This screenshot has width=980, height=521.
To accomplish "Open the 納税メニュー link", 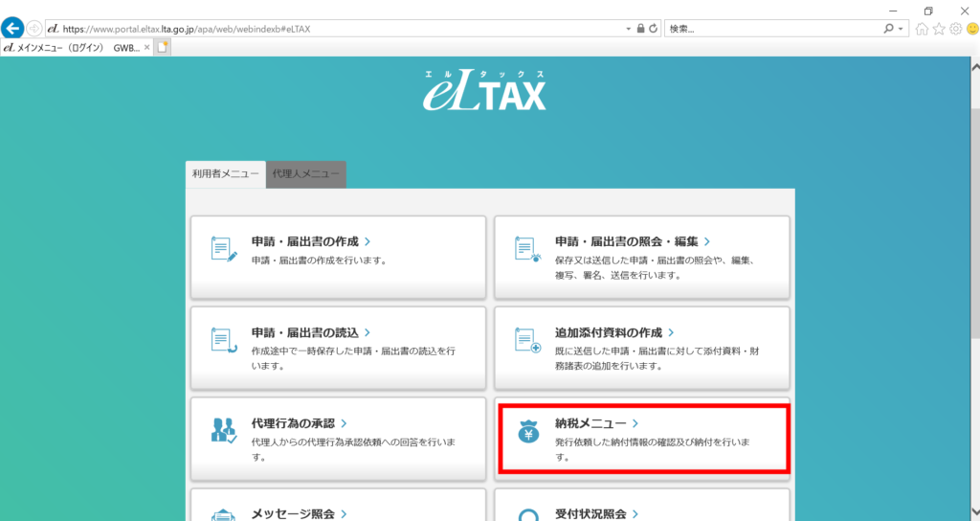I will (591, 422).
